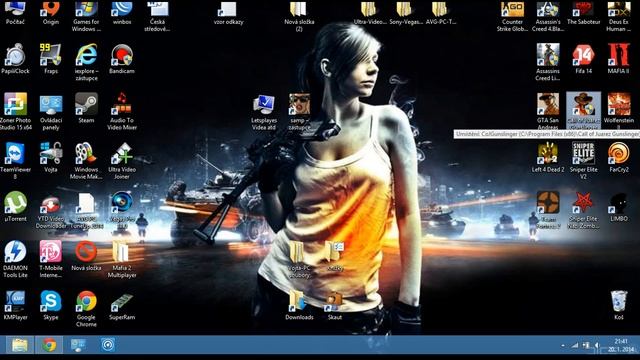Open the Downloads folder shortcut

299,305
